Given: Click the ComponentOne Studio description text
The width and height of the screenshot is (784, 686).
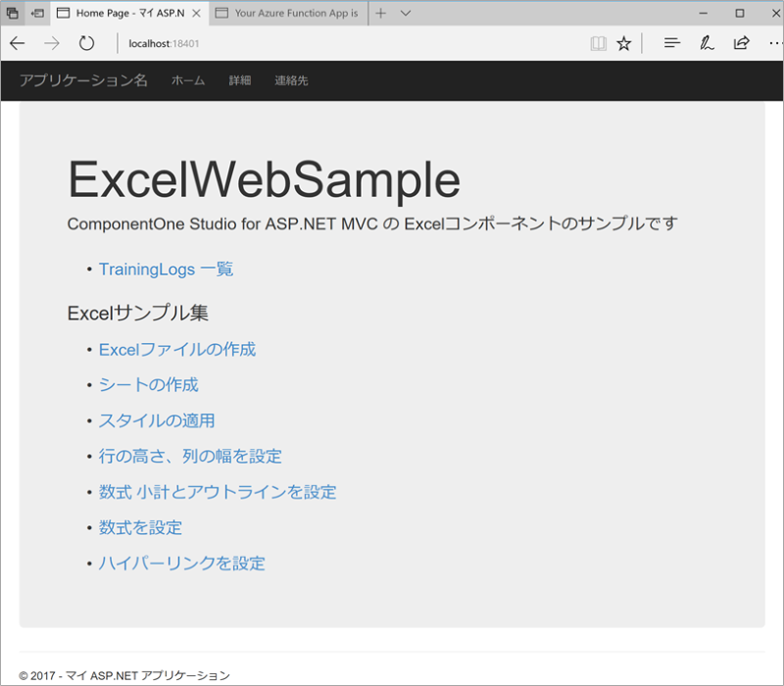Looking at the screenshot, I should tap(372, 223).
